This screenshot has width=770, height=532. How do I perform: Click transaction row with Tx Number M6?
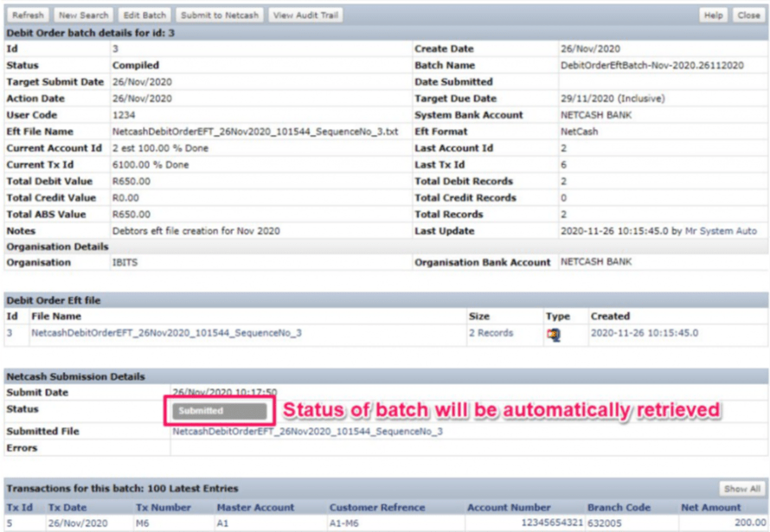[x=144, y=523]
